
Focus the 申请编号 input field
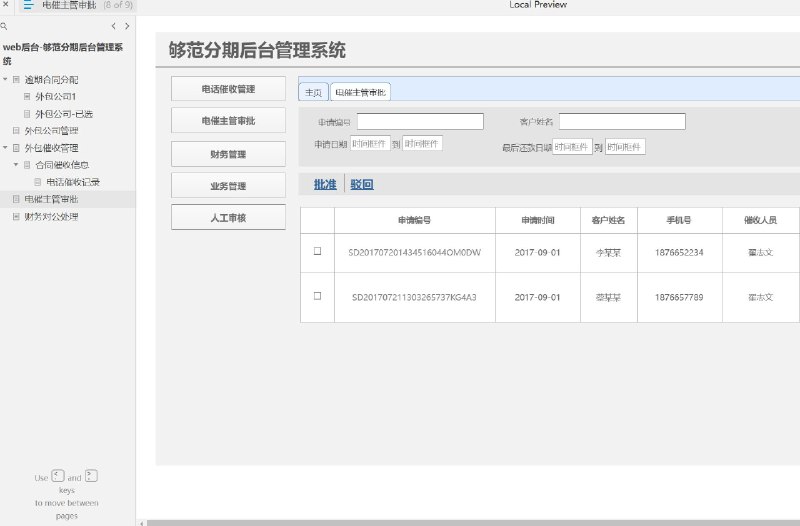point(420,121)
